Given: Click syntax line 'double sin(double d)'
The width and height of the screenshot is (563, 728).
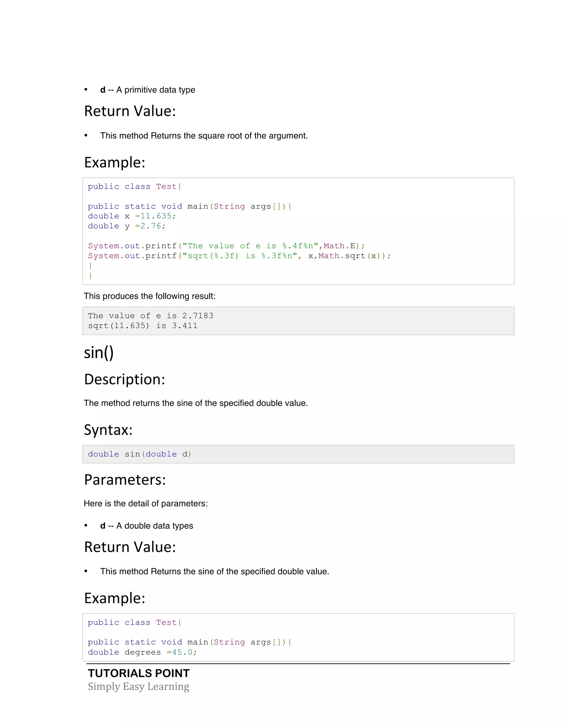Looking at the screenshot, I should [x=139, y=454].
